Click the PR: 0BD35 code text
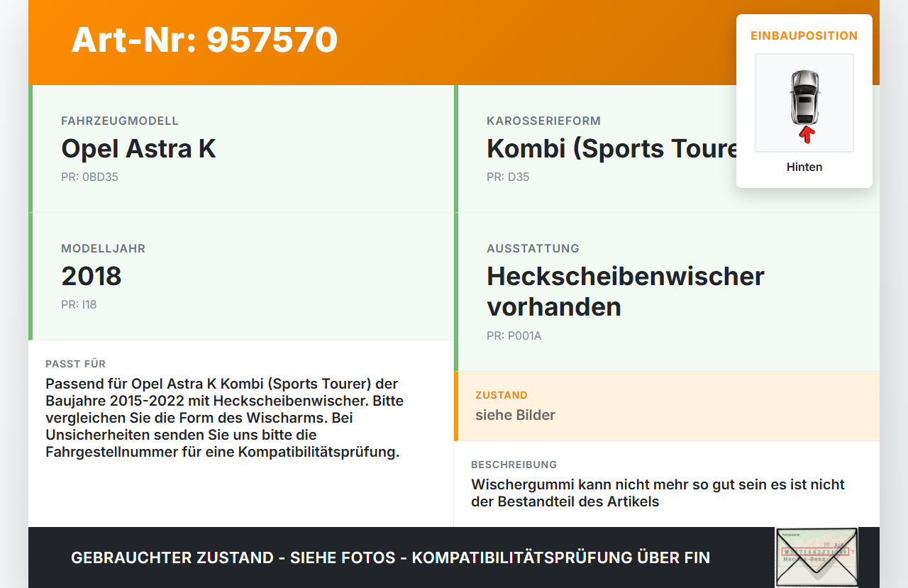908x588 pixels. point(90,177)
